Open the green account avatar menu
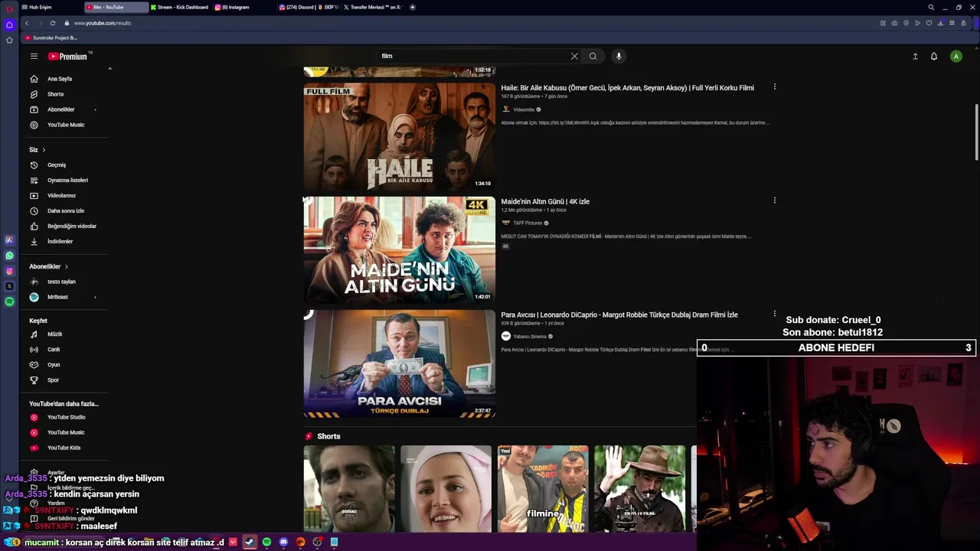The image size is (980, 551). pyautogui.click(x=956, y=56)
